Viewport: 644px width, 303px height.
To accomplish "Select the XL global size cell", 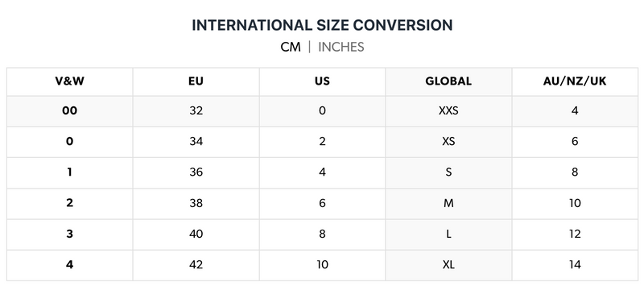I will 448,265.
